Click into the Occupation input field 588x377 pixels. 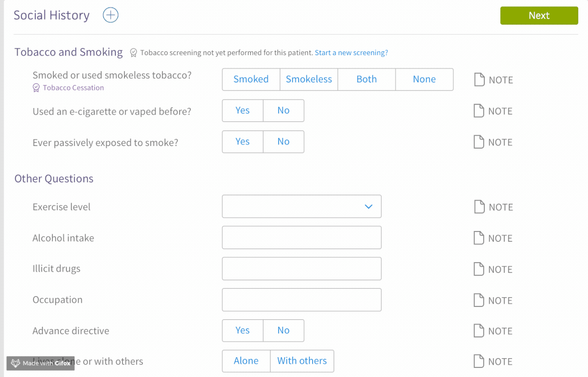[301, 299]
